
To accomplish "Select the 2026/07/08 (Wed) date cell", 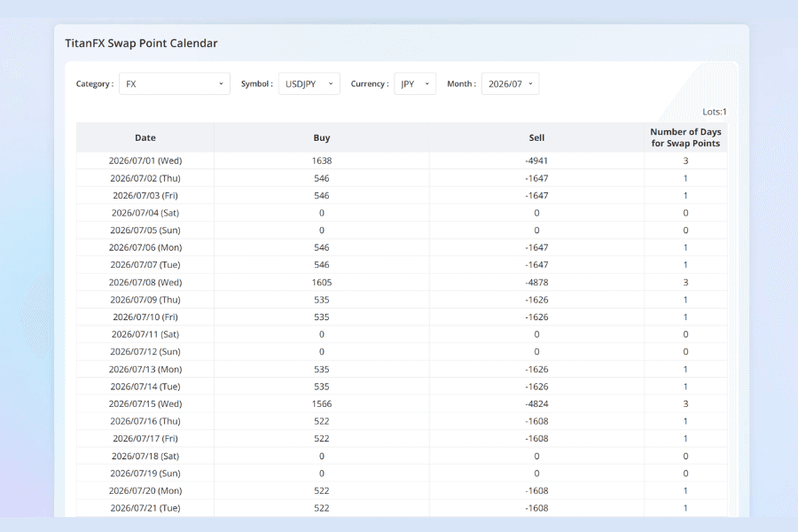I will [145, 282].
